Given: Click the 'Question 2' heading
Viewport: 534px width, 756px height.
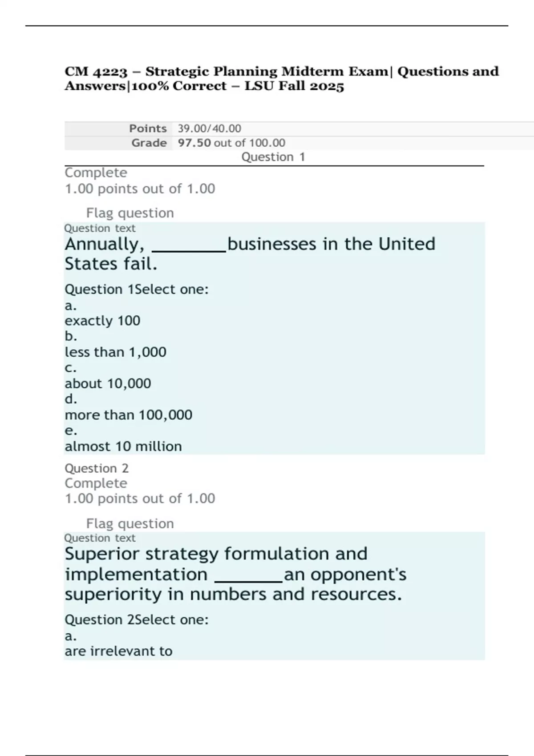Looking at the screenshot, I should coord(97,468).
